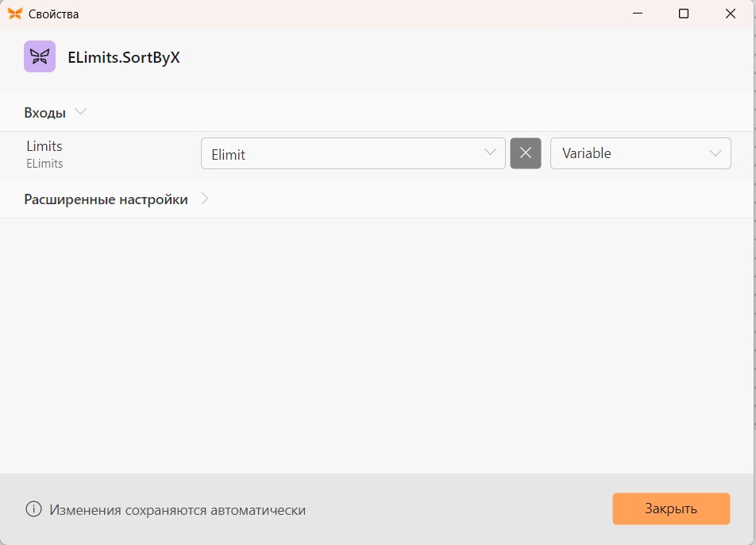Expand the Расширенные настройки section arrow
Image resolution: width=756 pixels, height=545 pixels.
[205, 199]
